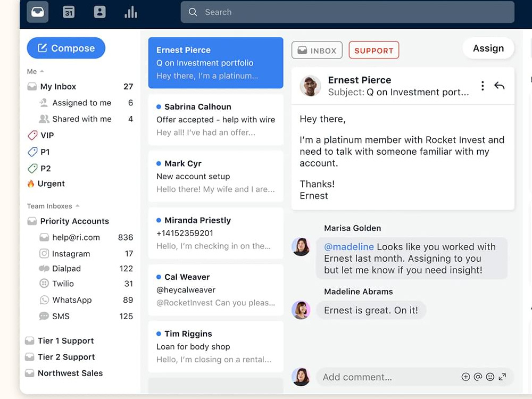Open the WhatsApp channel
This screenshot has width=532, height=399.
coord(86,300)
